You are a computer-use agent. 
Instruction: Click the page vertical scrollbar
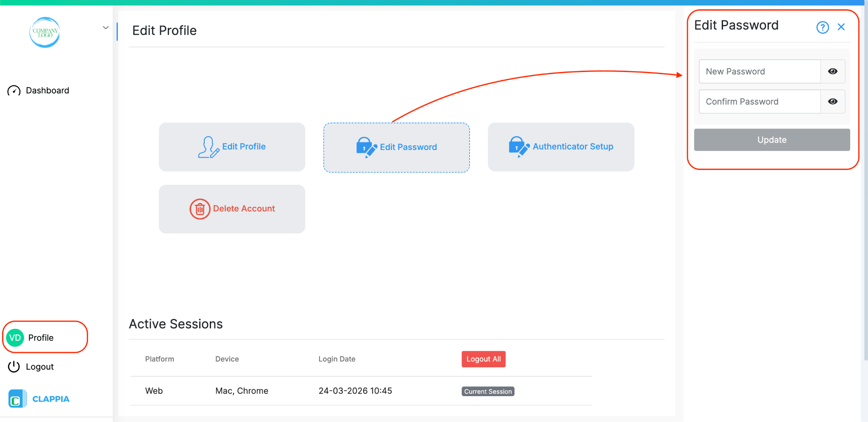pyautogui.click(x=865, y=182)
